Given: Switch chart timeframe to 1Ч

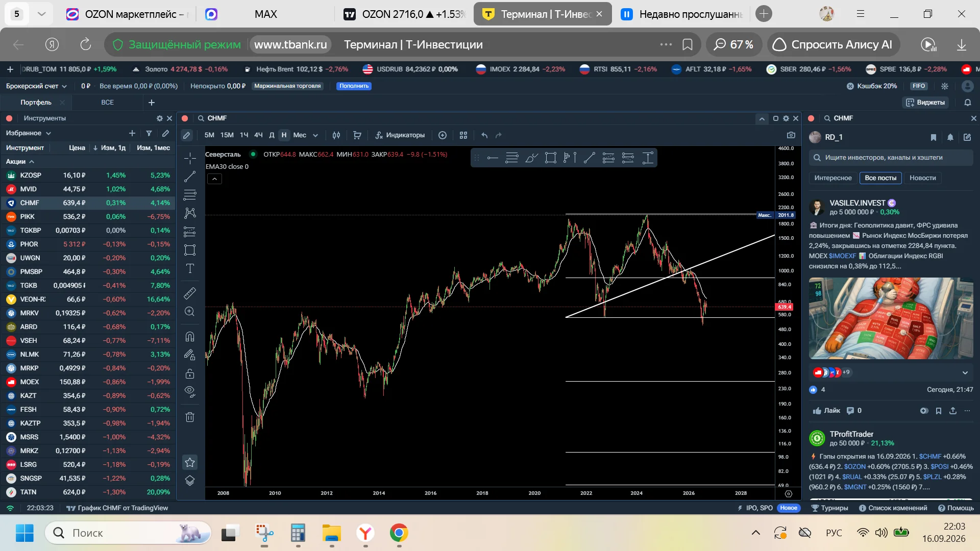Looking at the screenshot, I should [244, 135].
